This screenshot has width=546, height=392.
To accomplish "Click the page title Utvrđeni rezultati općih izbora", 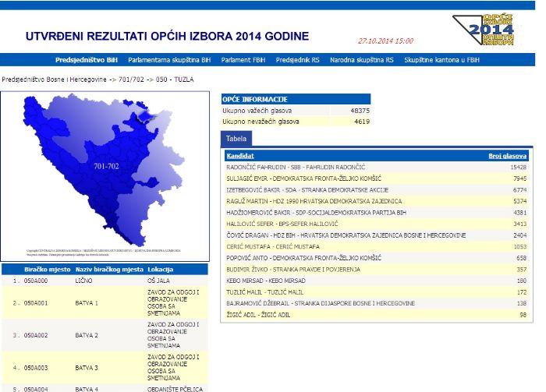I will [x=167, y=36].
